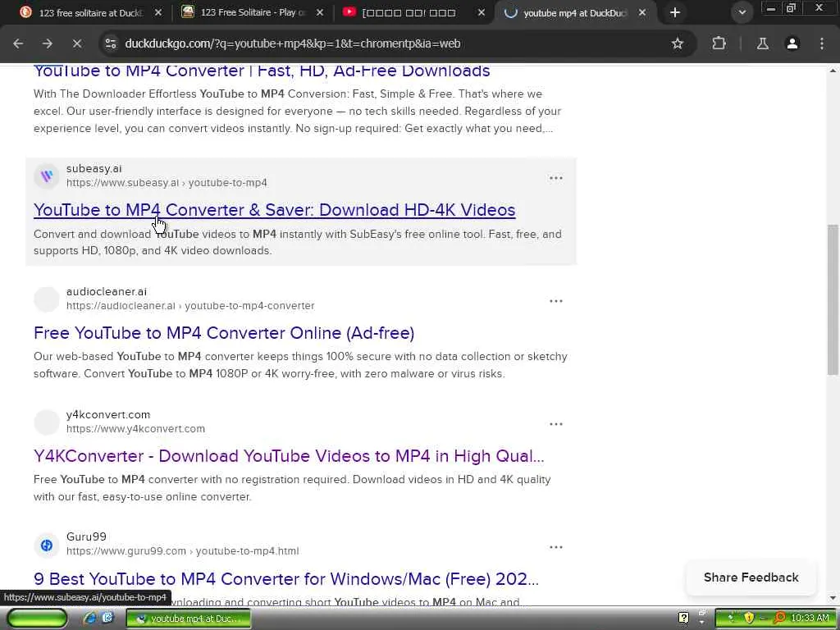840x630 pixels.
Task: Select 'youtube mp4 at Duc...' taskbar button
Action: [189, 619]
